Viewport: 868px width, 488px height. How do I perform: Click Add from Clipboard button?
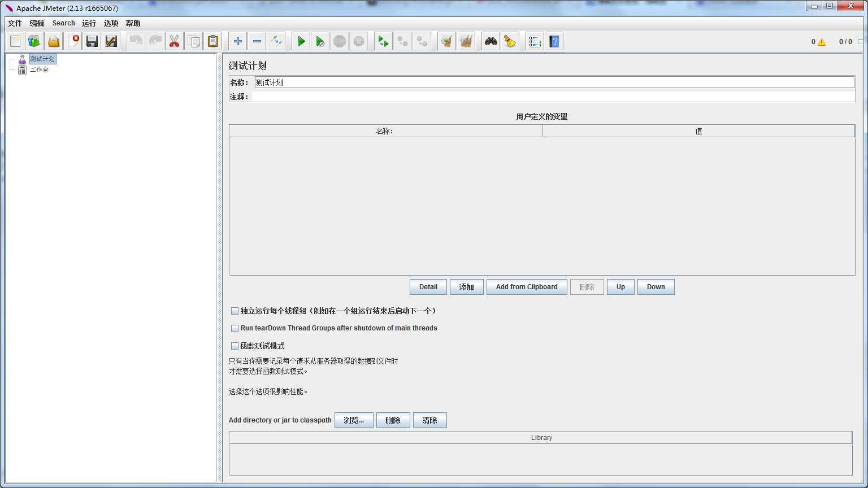pyautogui.click(x=527, y=287)
